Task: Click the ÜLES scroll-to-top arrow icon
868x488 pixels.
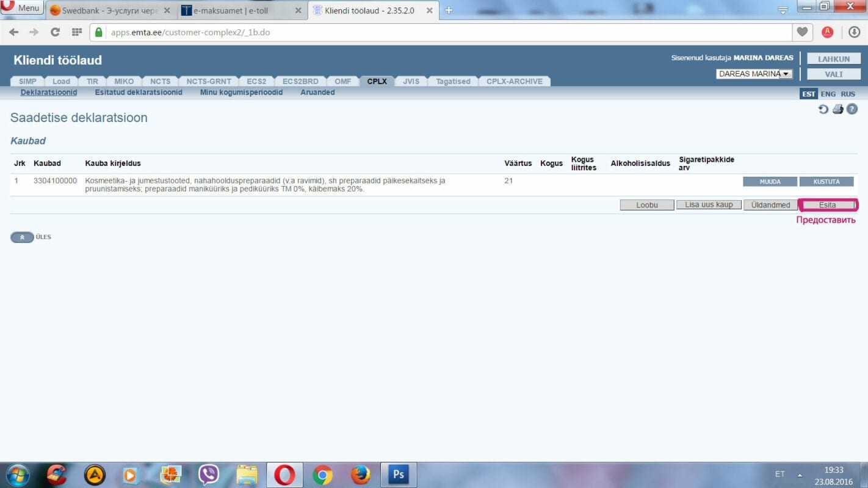Action: click(22, 237)
